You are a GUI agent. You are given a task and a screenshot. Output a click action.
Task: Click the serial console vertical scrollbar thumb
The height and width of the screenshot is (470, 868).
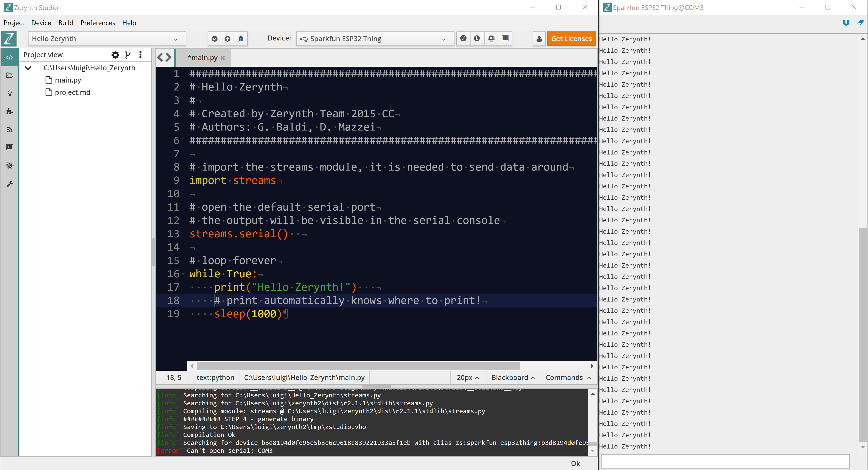click(x=863, y=335)
